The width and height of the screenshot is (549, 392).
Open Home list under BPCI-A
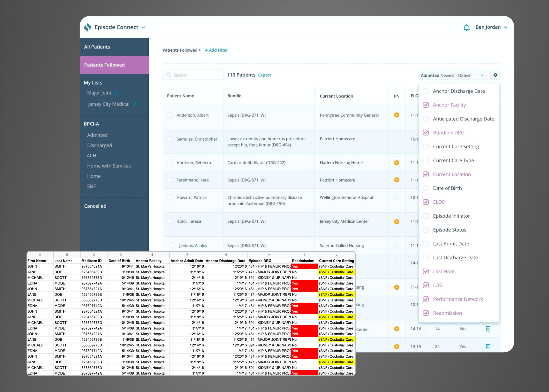tap(94, 176)
